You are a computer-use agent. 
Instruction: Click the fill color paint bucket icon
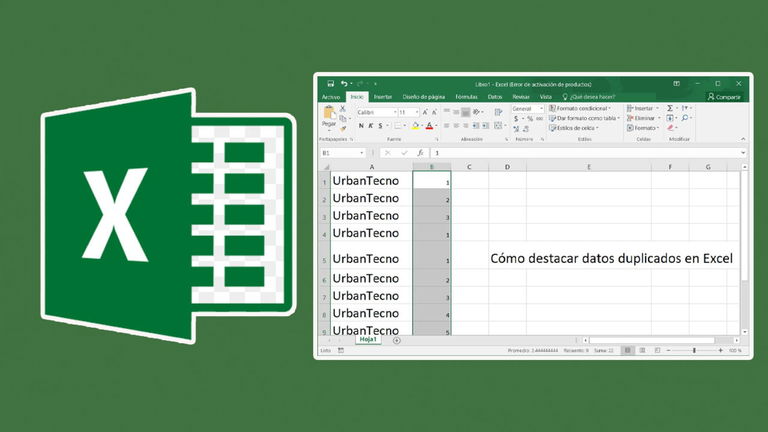tap(415, 126)
